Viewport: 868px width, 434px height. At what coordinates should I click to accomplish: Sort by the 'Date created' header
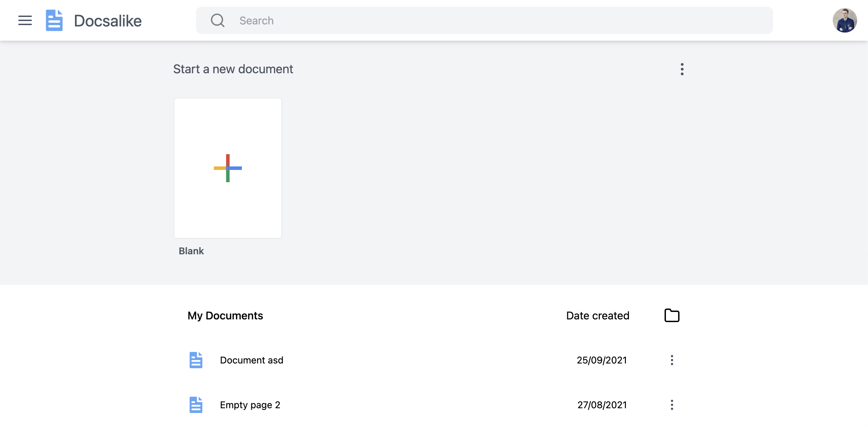pyautogui.click(x=597, y=315)
